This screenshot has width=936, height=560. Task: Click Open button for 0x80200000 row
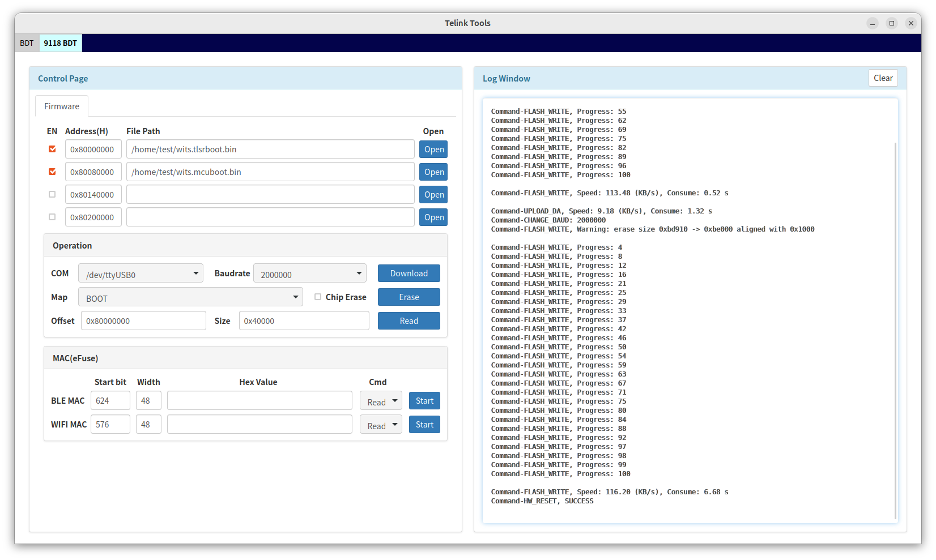434,217
